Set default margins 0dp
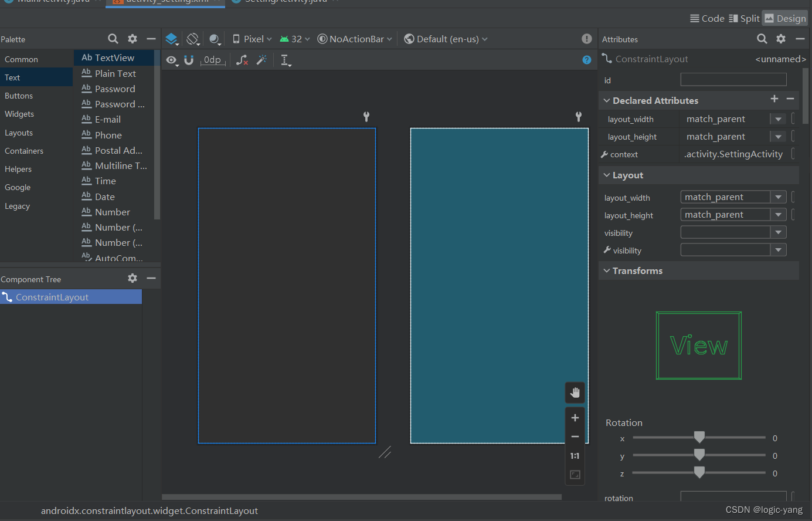 pyautogui.click(x=213, y=60)
